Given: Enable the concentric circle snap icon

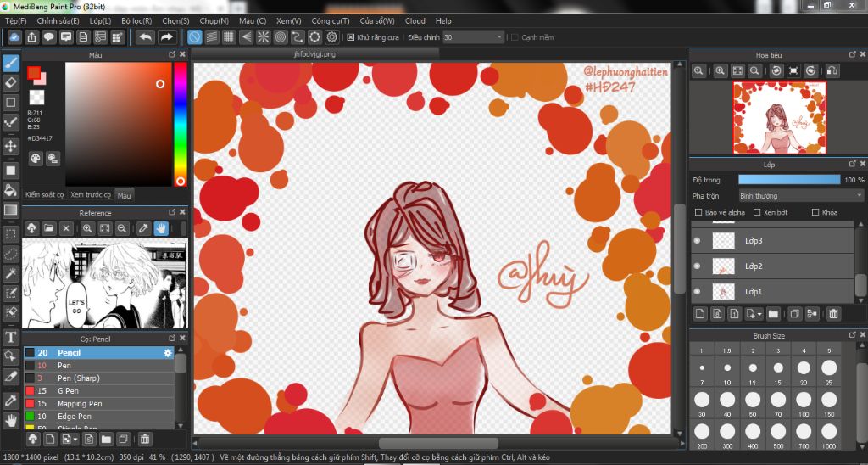Looking at the screenshot, I should pos(281,37).
